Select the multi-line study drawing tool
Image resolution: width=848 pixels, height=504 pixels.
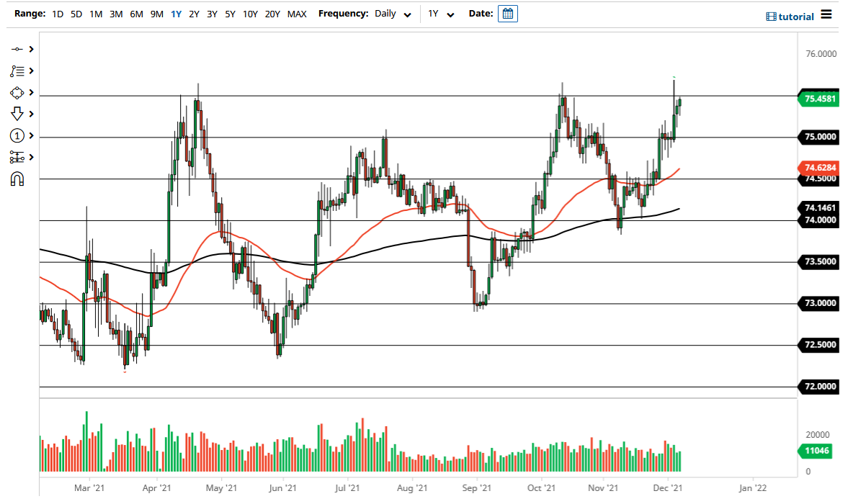click(x=15, y=71)
